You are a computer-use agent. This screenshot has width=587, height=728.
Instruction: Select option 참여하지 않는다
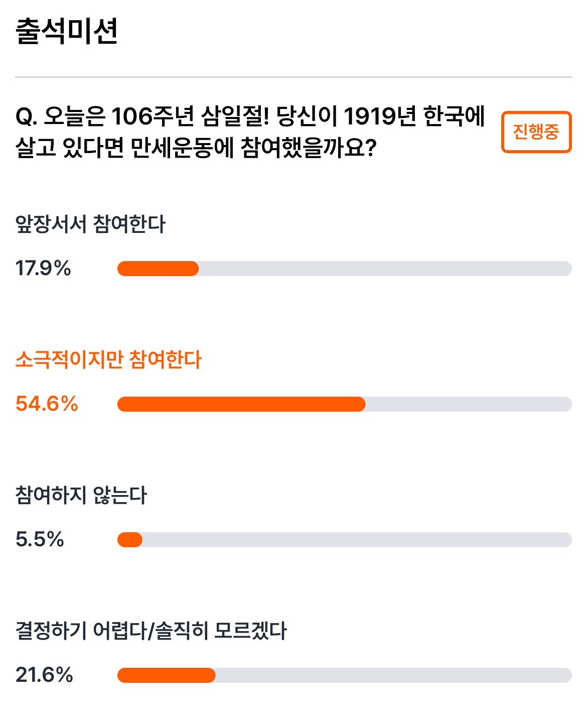[81, 495]
